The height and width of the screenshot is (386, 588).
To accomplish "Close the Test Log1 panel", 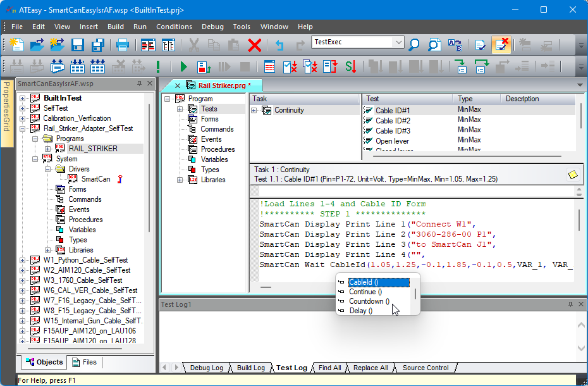I will (581, 304).
